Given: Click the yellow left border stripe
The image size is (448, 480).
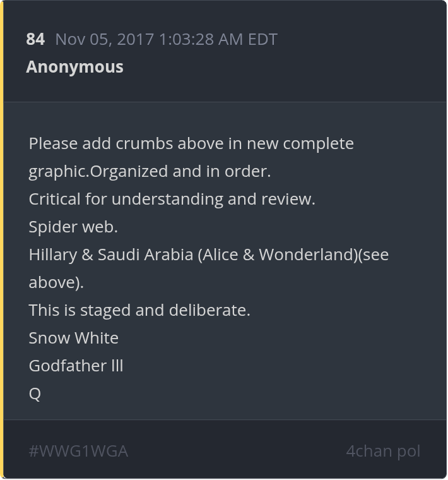Looking at the screenshot, I should pos(2,240).
